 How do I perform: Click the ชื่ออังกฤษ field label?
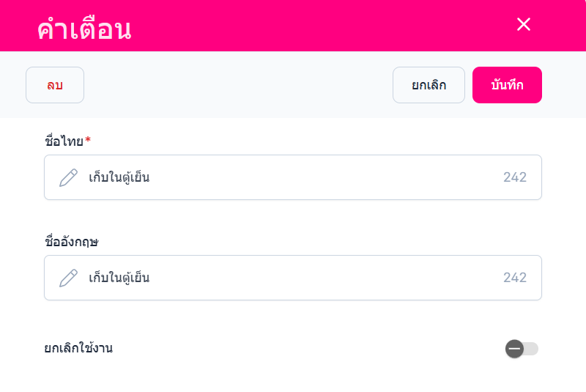point(72,242)
